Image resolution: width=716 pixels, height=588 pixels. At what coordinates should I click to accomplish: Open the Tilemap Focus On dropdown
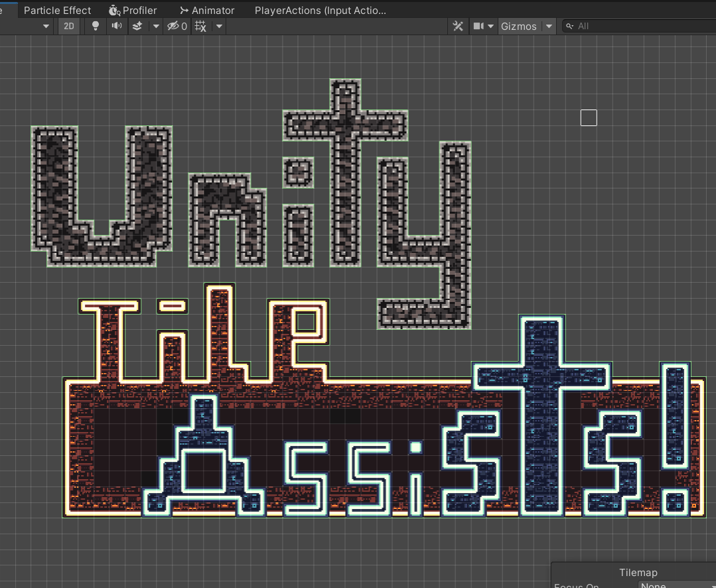coord(678,585)
